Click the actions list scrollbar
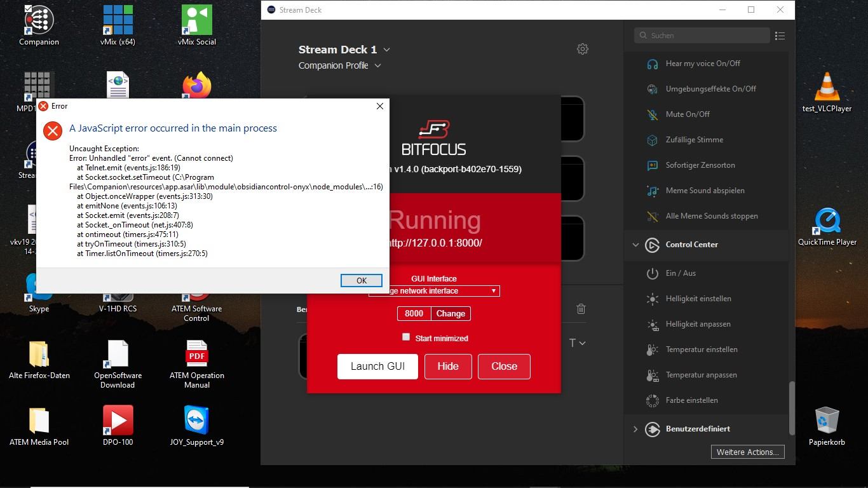Screen dimensions: 868x488 tap(791, 408)
